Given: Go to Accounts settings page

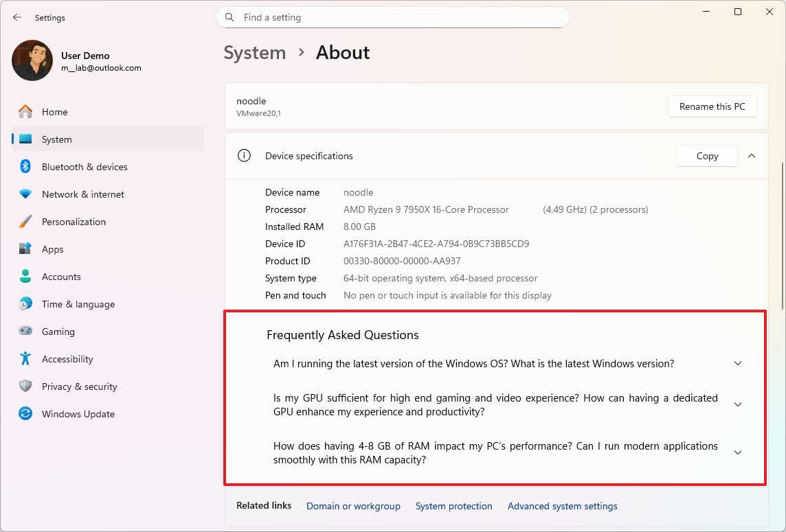Looking at the screenshot, I should pos(61,277).
